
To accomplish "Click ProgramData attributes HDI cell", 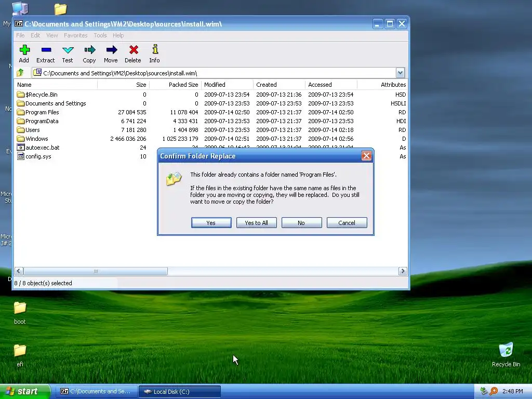I will (401, 121).
